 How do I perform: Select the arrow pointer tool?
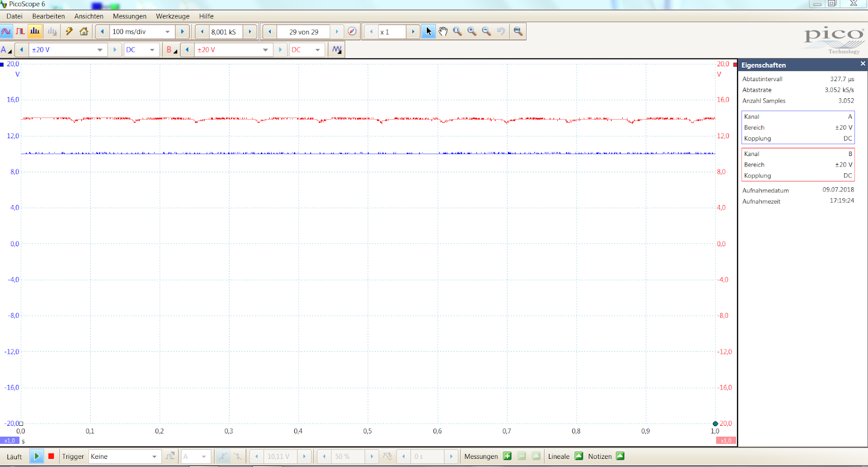coord(428,32)
